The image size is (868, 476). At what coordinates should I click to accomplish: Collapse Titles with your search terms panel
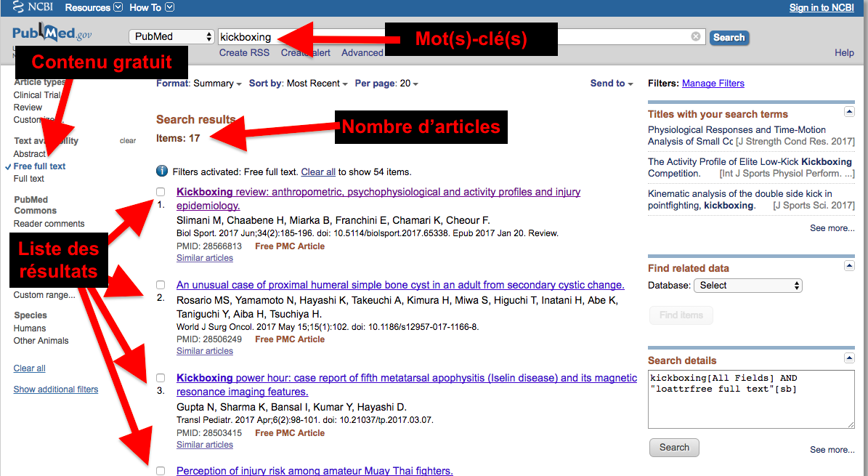(849, 112)
